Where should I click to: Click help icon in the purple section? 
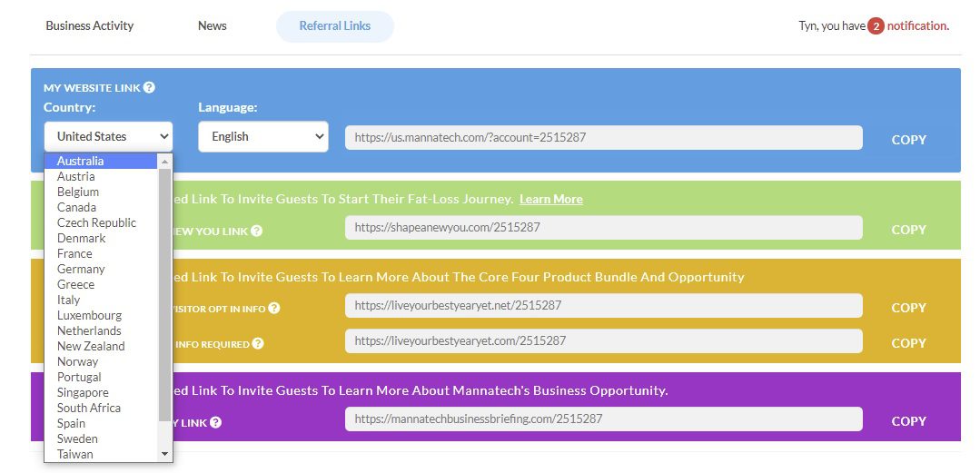click(215, 422)
